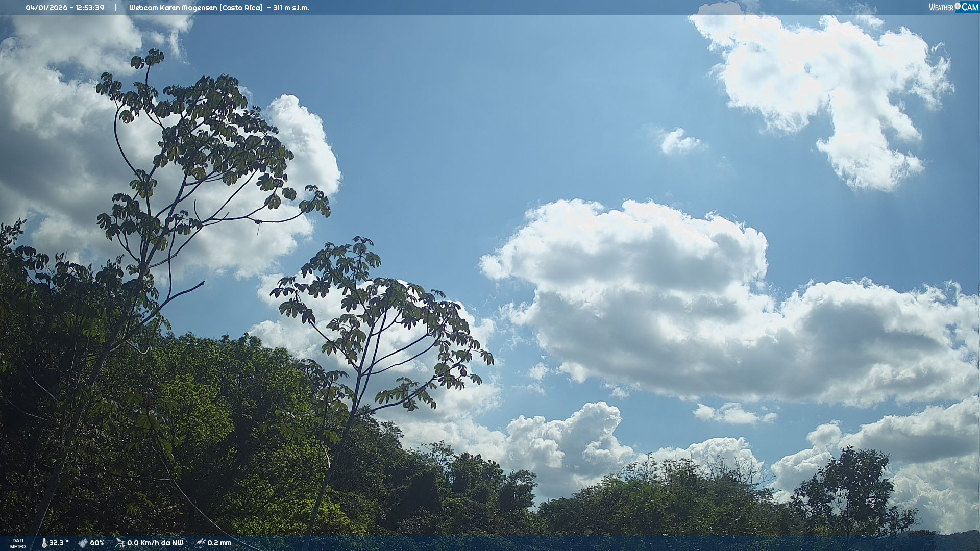The height and width of the screenshot is (551, 980).
Task: Click the 0.2 mm rainfall value
Action: point(219,543)
